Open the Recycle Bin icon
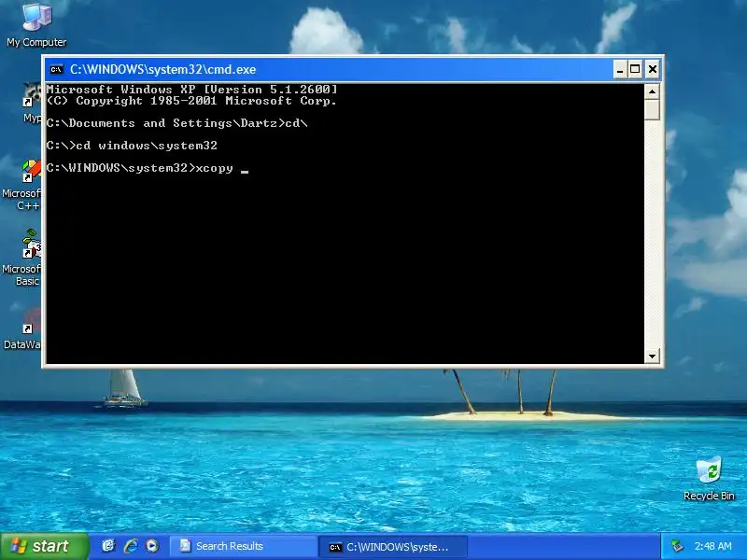The width and height of the screenshot is (747, 560). click(x=709, y=479)
